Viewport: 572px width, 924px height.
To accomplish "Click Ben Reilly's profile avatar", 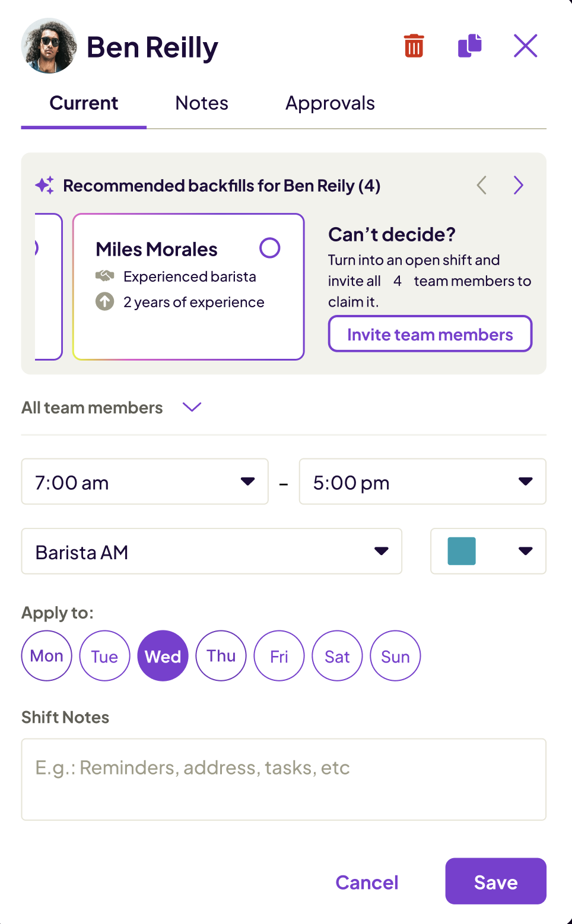I will tap(49, 46).
